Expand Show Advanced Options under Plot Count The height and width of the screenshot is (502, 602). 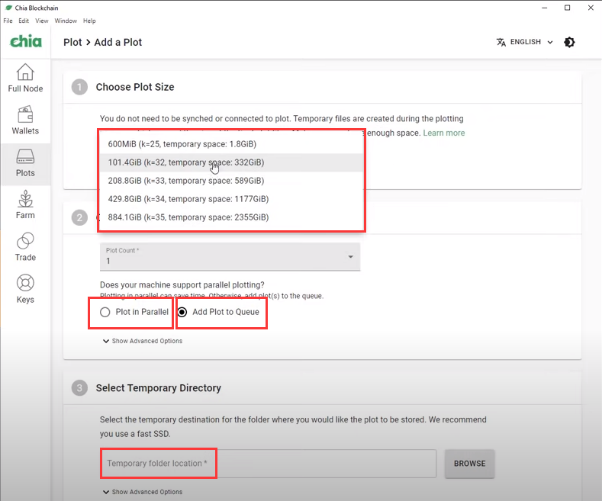coord(142,341)
